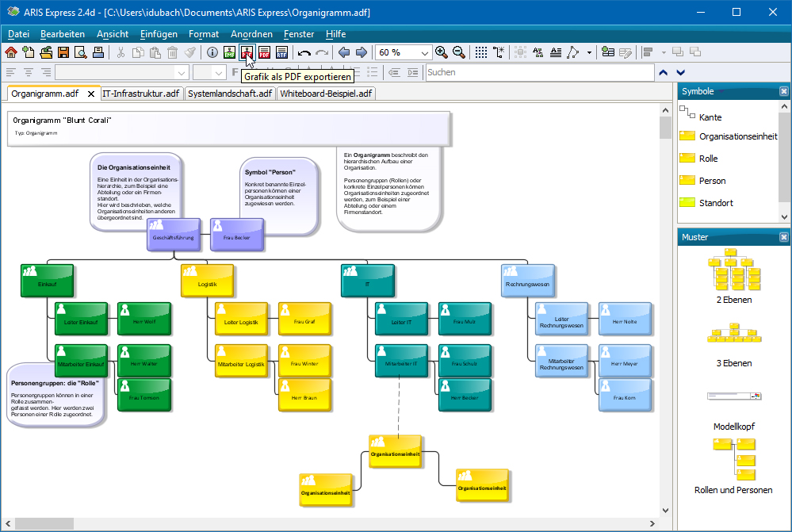Click the PDF report export icon
The width and height of the screenshot is (792, 532).
point(264,52)
